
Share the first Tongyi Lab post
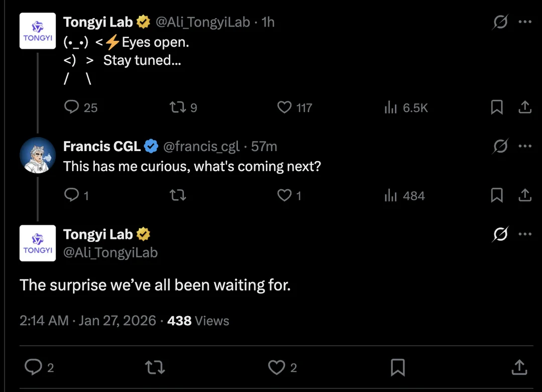tap(524, 107)
